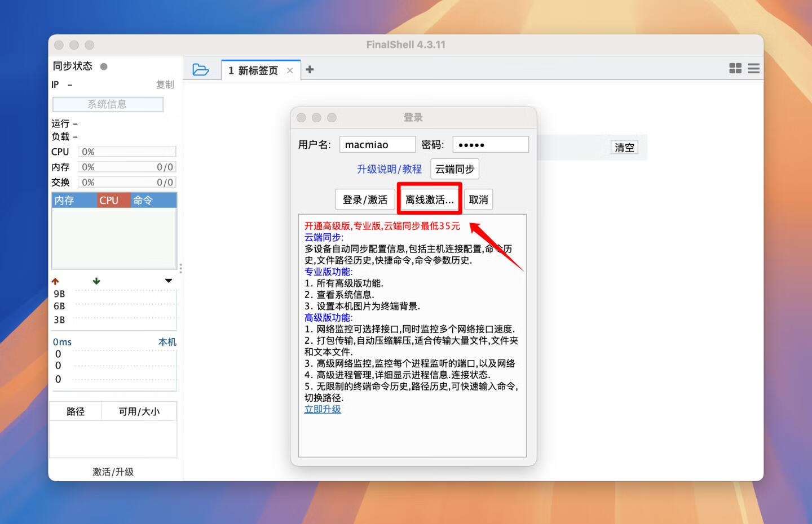This screenshot has width=812, height=524.
Task: Add a new tab with plus icon
Action: [x=310, y=69]
